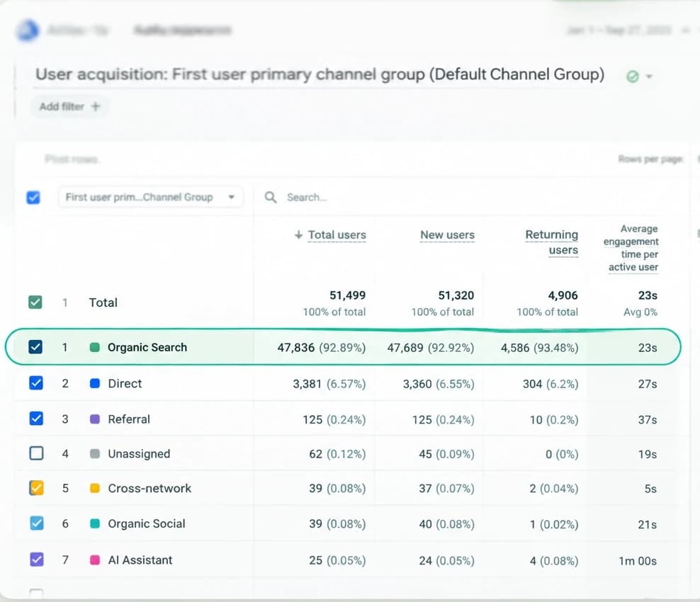
Task: Click the green Organic Search color swatch
Action: [x=95, y=347]
